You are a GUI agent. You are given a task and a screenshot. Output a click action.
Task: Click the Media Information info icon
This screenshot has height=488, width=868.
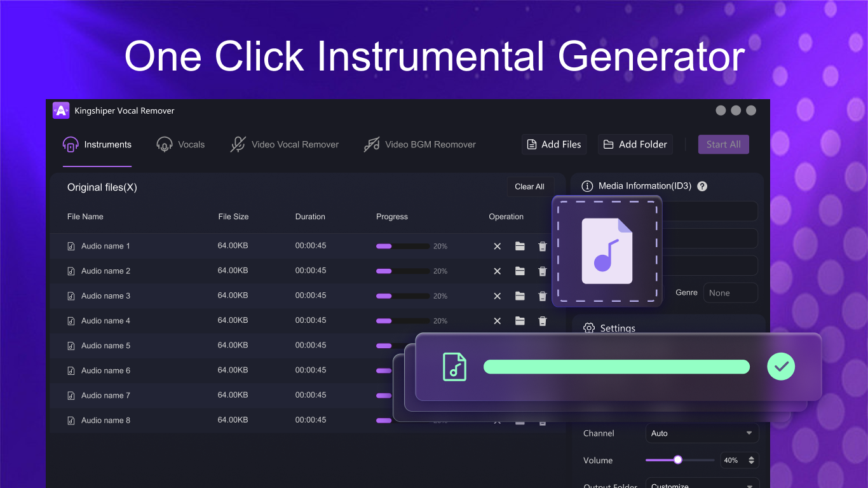[x=587, y=186]
